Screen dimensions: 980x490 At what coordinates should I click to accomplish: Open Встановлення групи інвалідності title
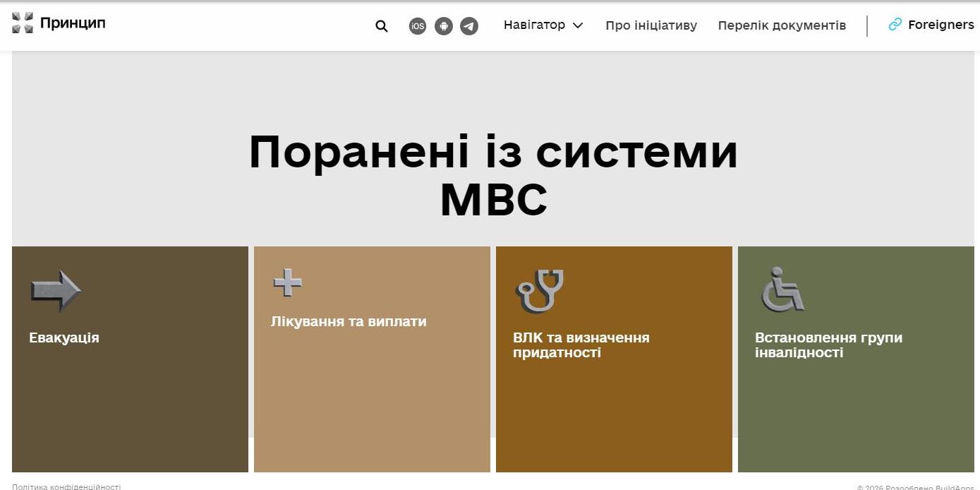click(x=828, y=345)
